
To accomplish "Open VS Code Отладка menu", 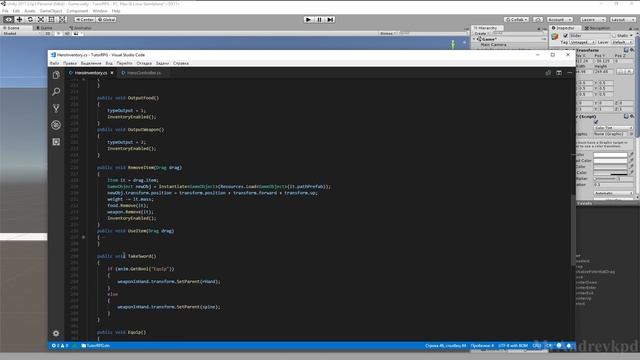I will click(144, 63).
